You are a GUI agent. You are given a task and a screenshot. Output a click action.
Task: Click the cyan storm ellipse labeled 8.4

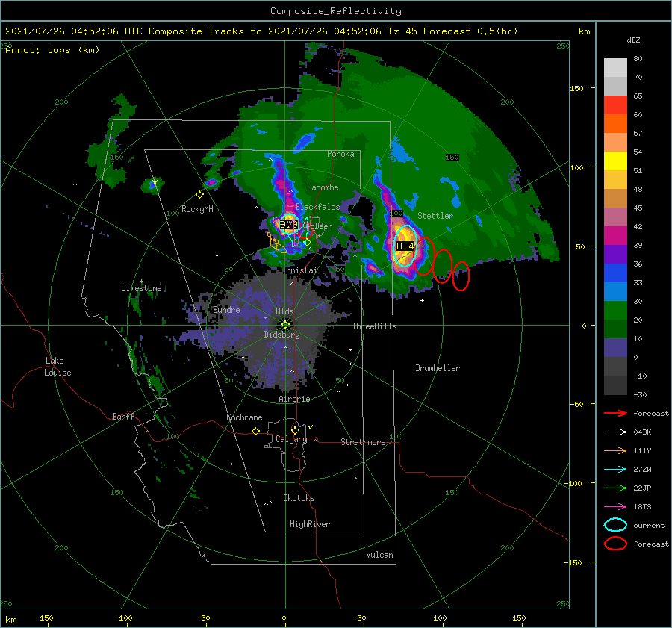pyautogui.click(x=405, y=246)
